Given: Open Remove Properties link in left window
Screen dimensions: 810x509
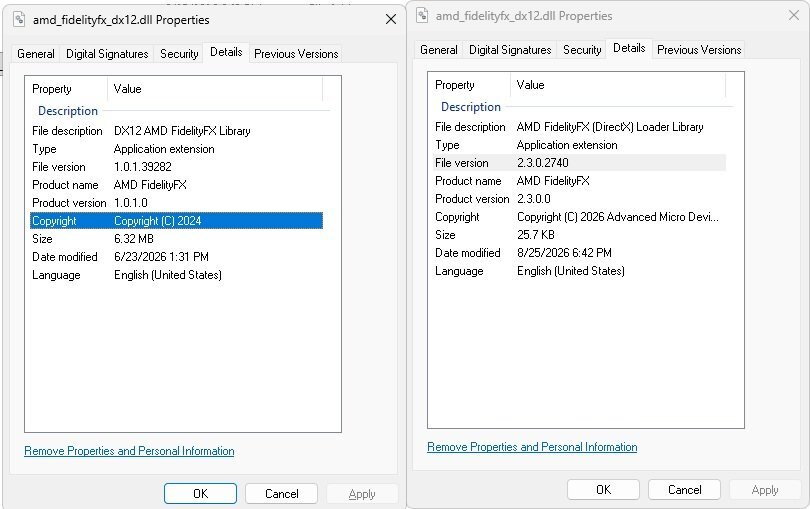Looking at the screenshot, I should pos(129,451).
